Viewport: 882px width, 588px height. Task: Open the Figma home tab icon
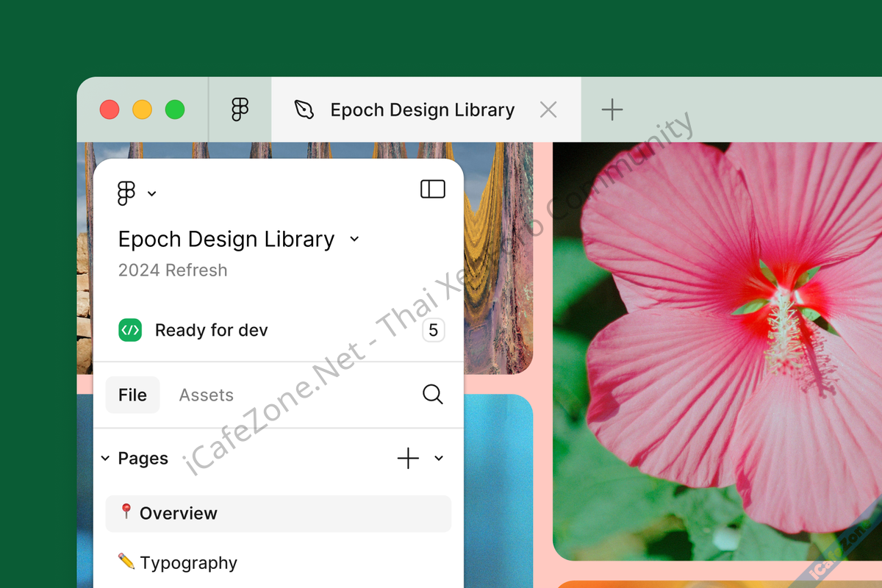tap(240, 110)
